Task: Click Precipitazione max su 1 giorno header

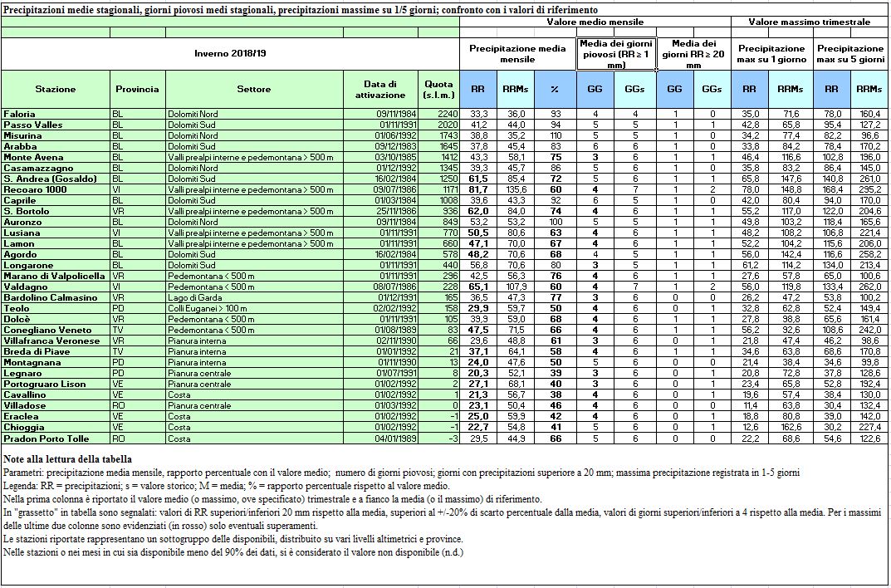Action: tap(771, 54)
